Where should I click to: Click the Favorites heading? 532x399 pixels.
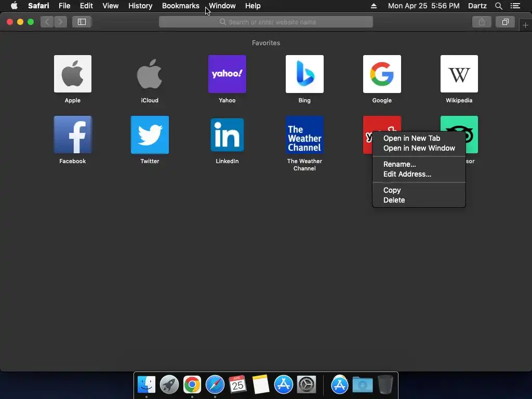pos(266,43)
